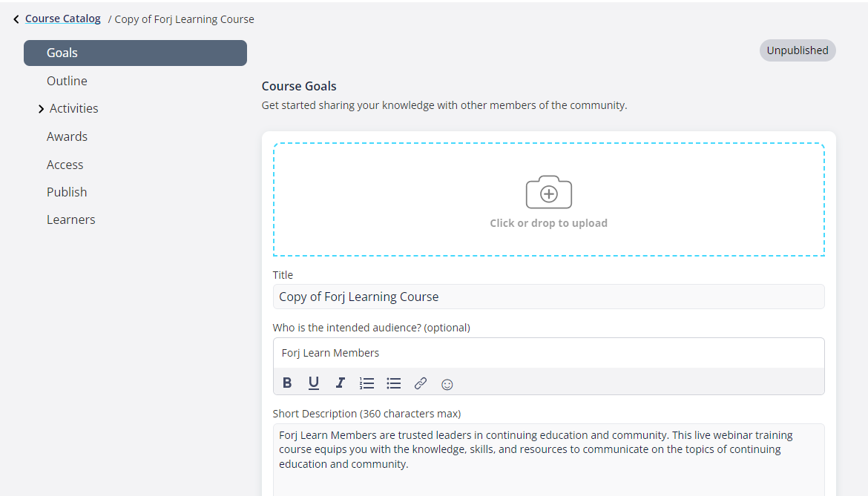Go to the Publish section
868x496 pixels.
coord(67,193)
